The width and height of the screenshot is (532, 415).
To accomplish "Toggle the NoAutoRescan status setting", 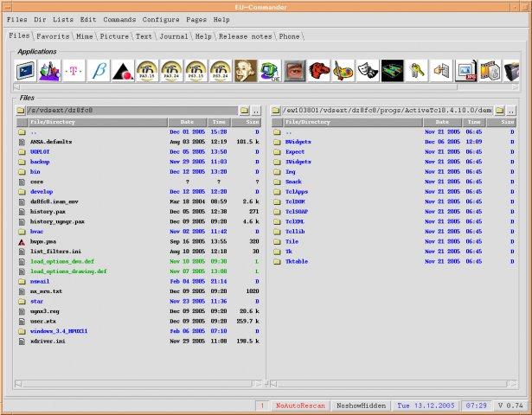I will click(298, 405).
